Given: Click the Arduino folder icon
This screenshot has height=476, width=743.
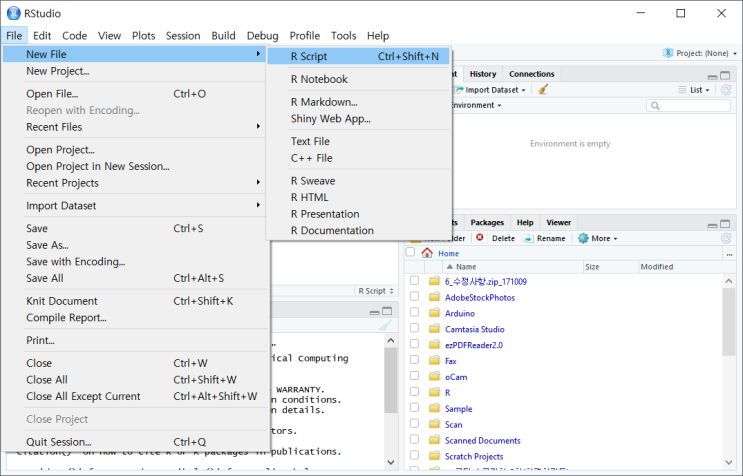Looking at the screenshot, I should pos(434,313).
